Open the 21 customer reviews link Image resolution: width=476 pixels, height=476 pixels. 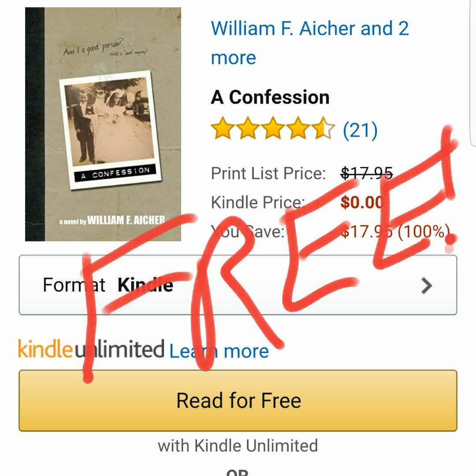pyautogui.click(x=360, y=130)
